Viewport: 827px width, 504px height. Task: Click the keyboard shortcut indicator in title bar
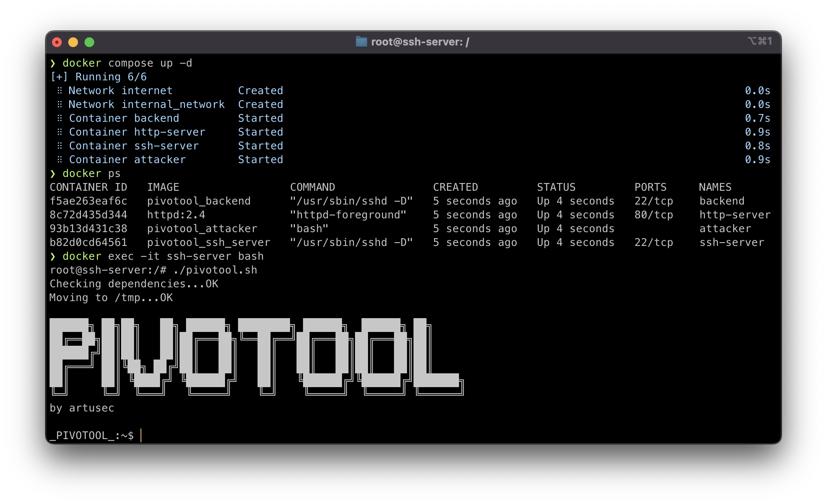point(760,41)
